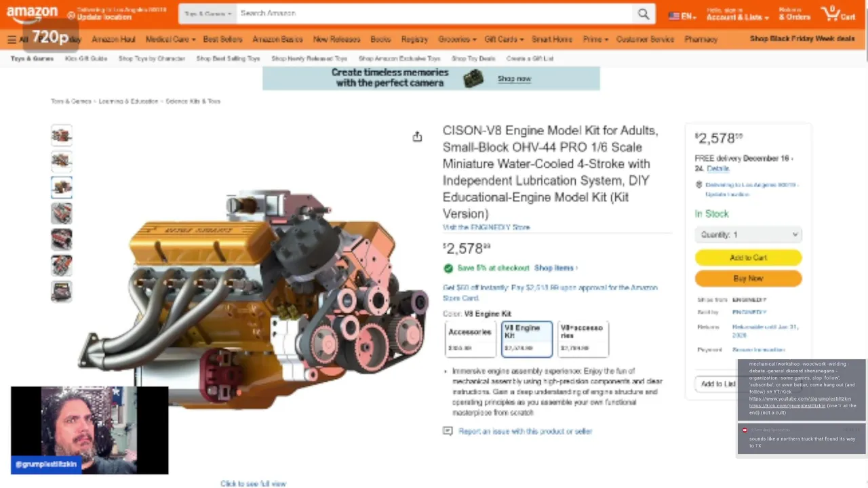This screenshot has width=868, height=488.
Task: Open the All hamburger menu
Action: tap(18, 39)
